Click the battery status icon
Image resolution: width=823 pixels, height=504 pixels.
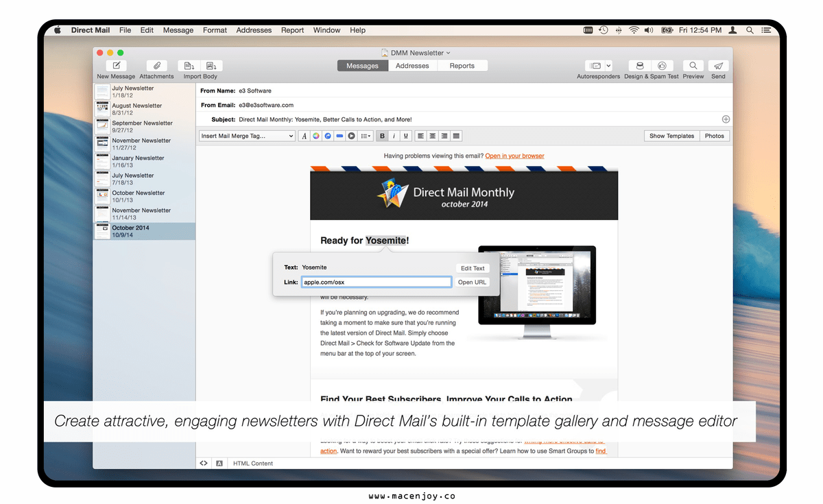[x=667, y=30]
